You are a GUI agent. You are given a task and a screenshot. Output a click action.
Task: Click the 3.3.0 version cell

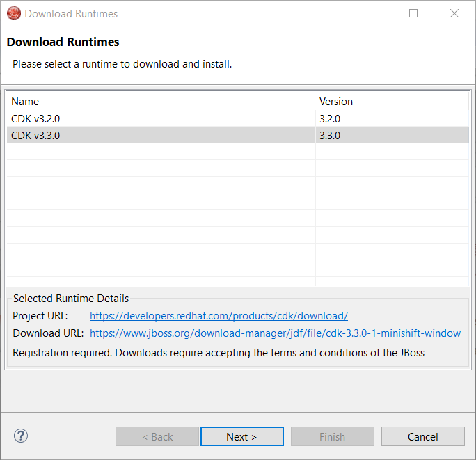pyautogui.click(x=330, y=135)
